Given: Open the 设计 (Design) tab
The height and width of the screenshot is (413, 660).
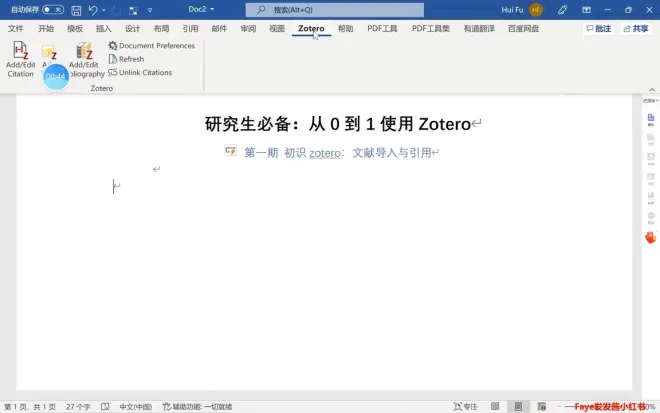Looking at the screenshot, I should pos(132,29).
